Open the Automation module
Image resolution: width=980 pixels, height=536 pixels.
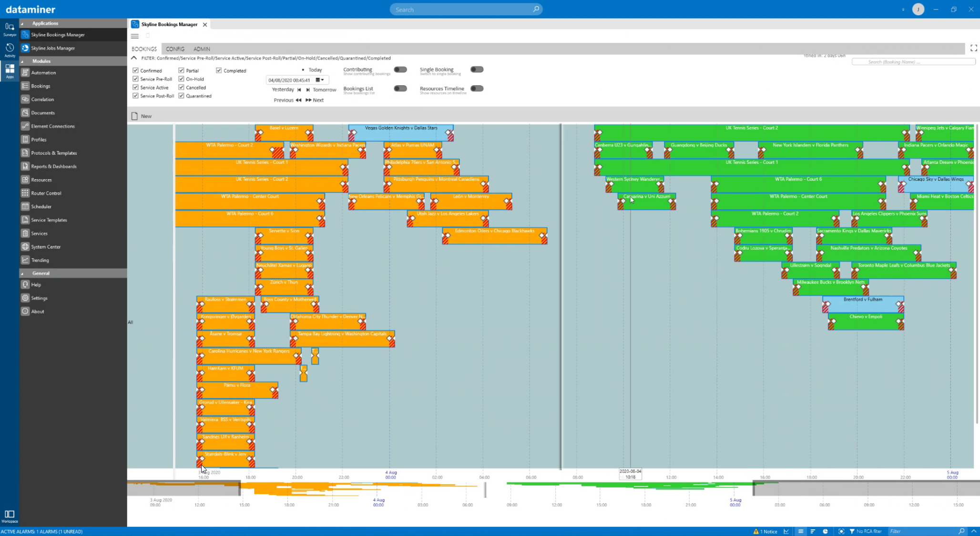click(x=43, y=73)
